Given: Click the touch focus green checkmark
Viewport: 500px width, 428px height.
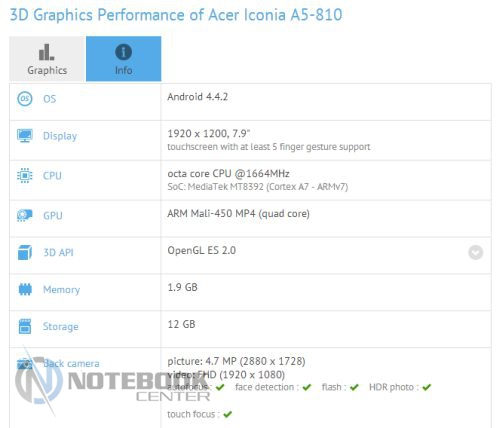Looking at the screenshot, I should click(228, 414).
